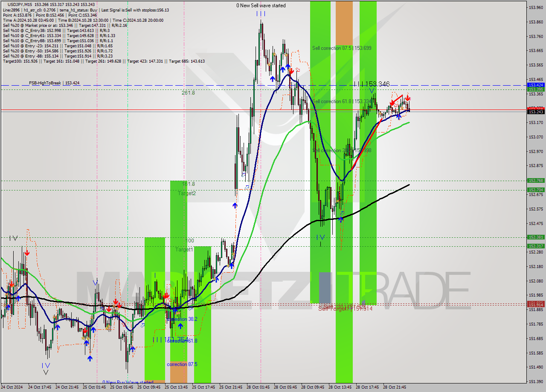Click the green 152.704 price tag

[535, 190]
